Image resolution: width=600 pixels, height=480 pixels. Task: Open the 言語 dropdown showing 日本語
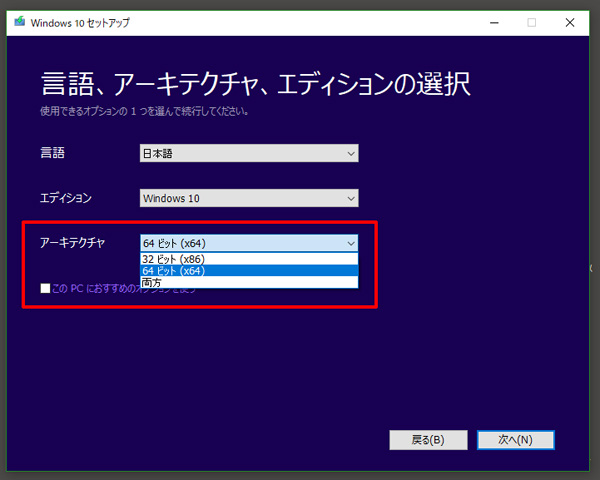point(249,153)
